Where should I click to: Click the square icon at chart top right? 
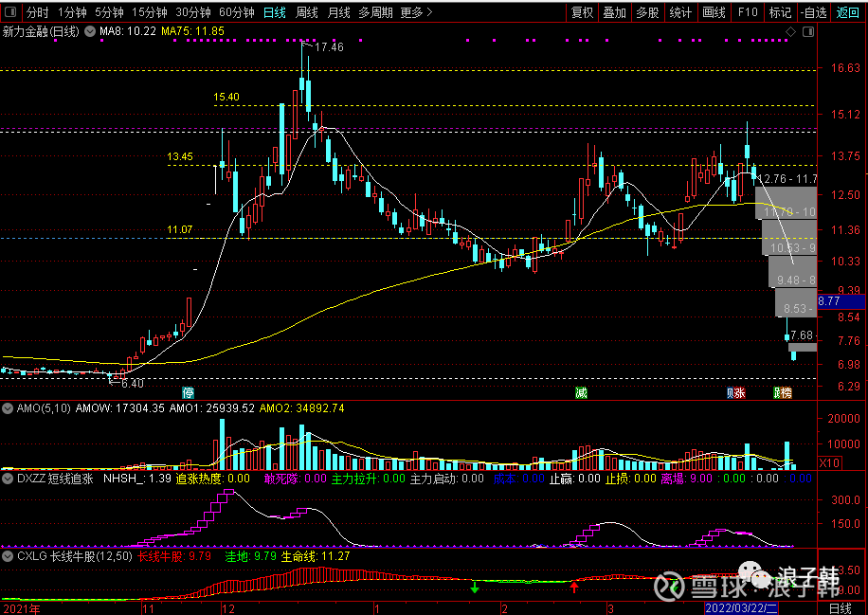(807, 32)
